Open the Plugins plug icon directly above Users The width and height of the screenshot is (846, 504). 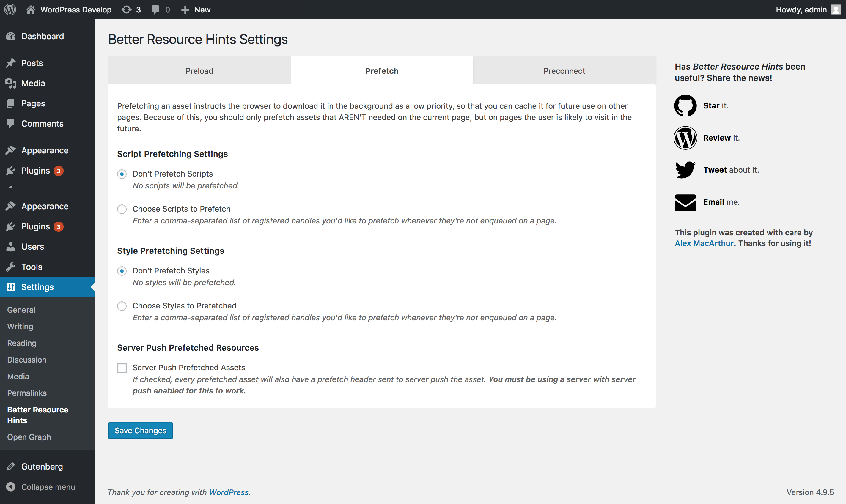click(x=11, y=226)
